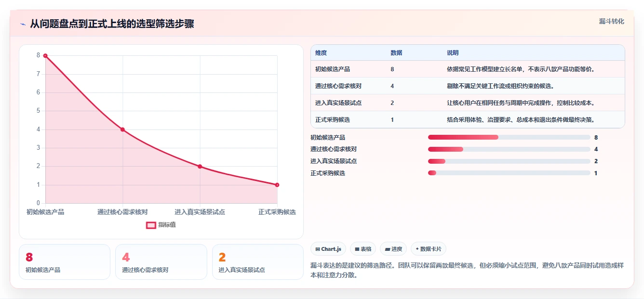
Task: Click the x-axis label 进入真实场景试点
Action: [200, 212]
